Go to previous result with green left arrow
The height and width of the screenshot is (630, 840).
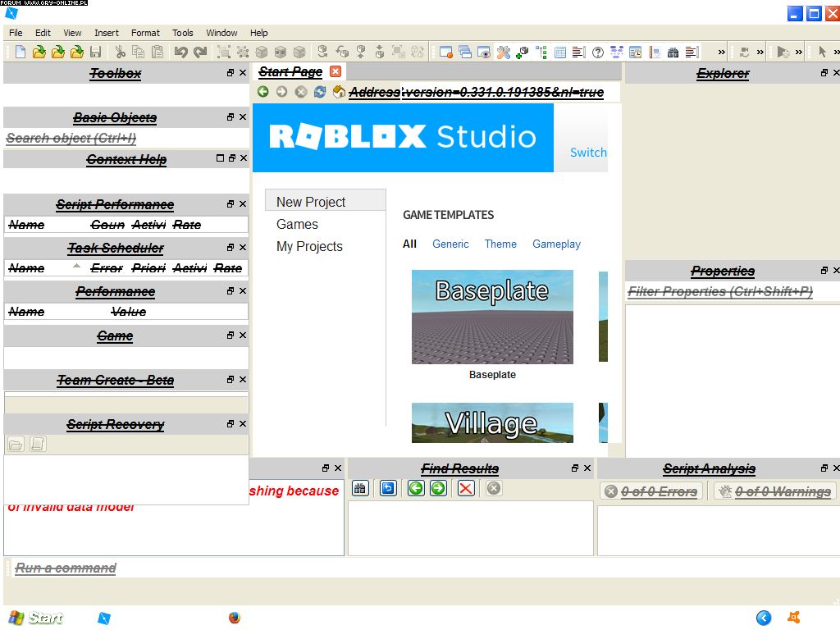(x=416, y=488)
